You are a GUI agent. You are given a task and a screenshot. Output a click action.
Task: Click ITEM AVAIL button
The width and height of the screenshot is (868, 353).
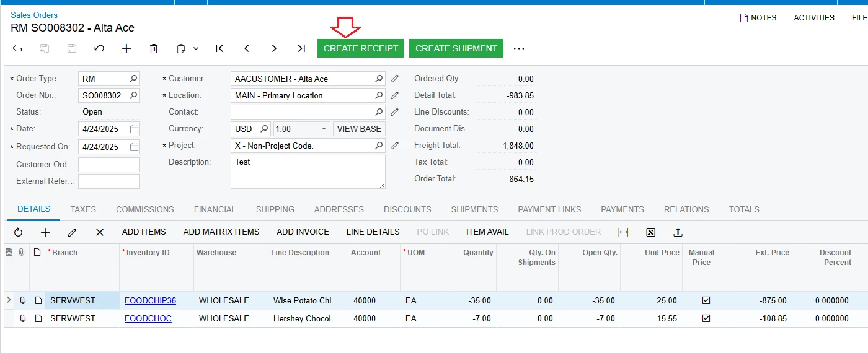[487, 232]
